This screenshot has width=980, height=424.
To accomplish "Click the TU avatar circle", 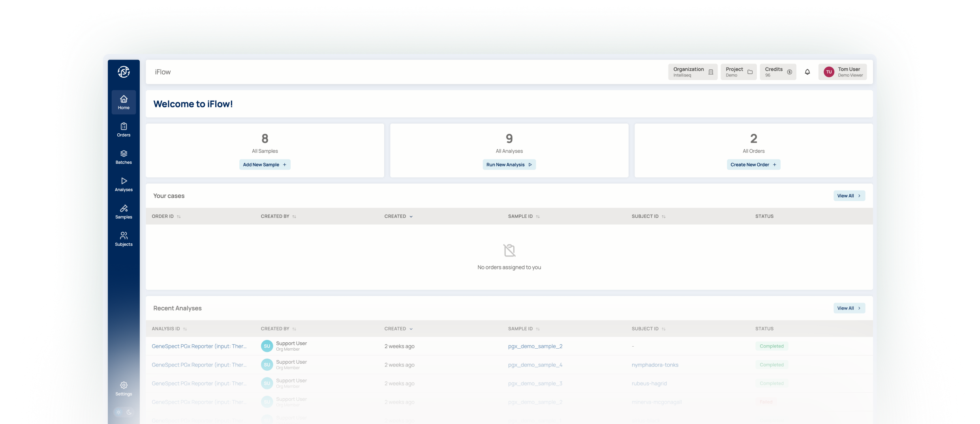I will [829, 72].
